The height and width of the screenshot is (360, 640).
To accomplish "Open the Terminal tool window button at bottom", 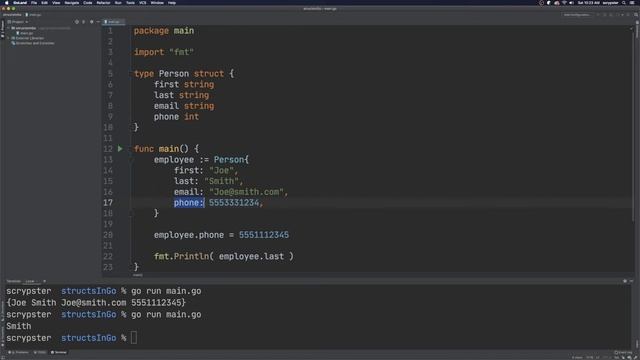I will pos(59,352).
